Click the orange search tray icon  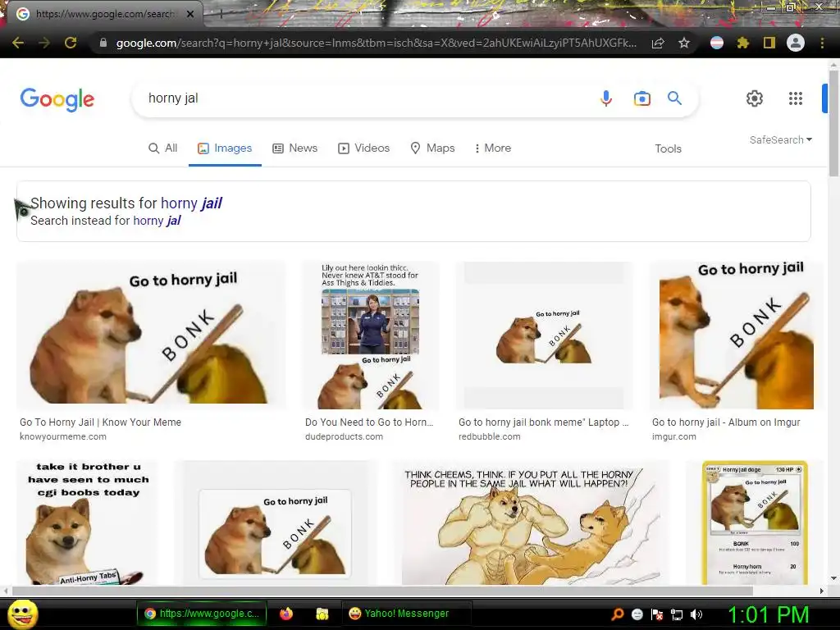(617, 614)
